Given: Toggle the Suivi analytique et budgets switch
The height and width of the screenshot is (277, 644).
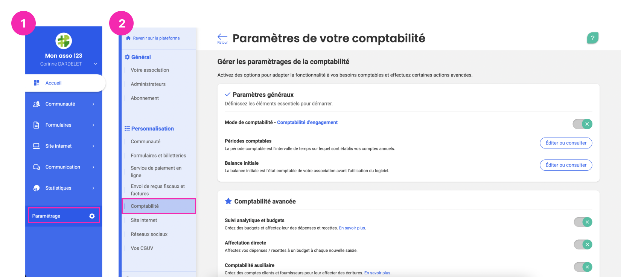Looking at the screenshot, I should tap(583, 222).
